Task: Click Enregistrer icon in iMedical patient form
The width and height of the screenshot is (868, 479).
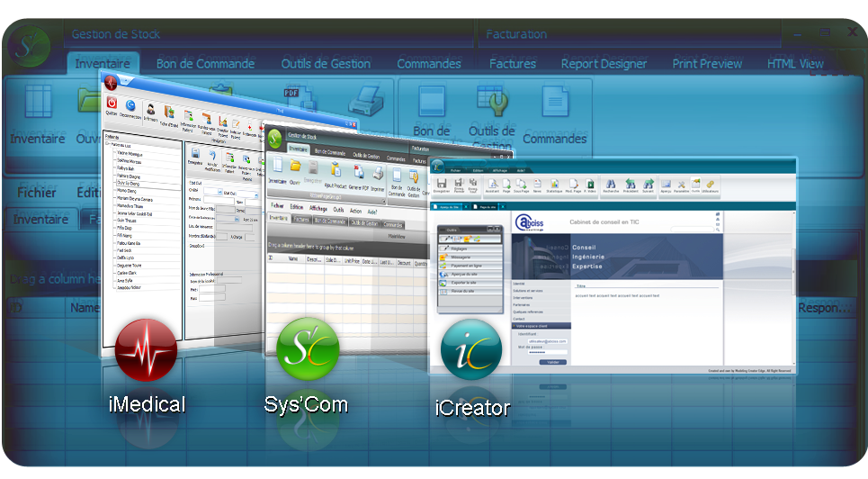Action: (195, 153)
